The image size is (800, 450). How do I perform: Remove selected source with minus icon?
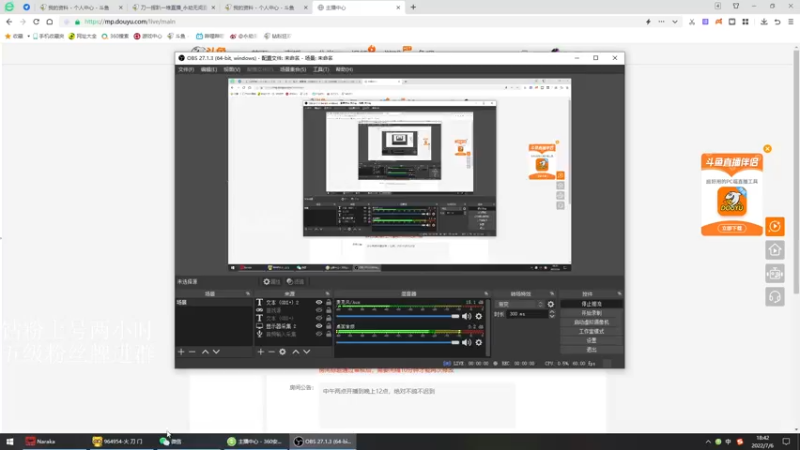(x=271, y=352)
